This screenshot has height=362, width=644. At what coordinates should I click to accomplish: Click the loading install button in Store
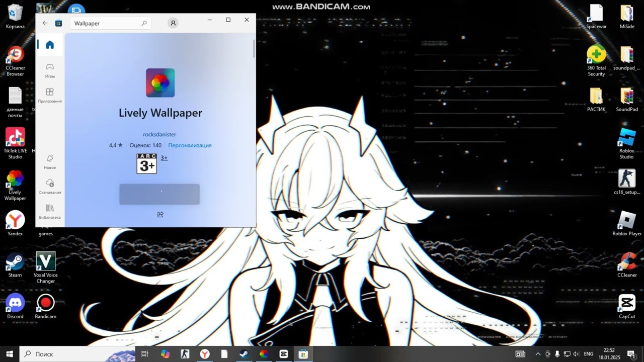coord(159,194)
